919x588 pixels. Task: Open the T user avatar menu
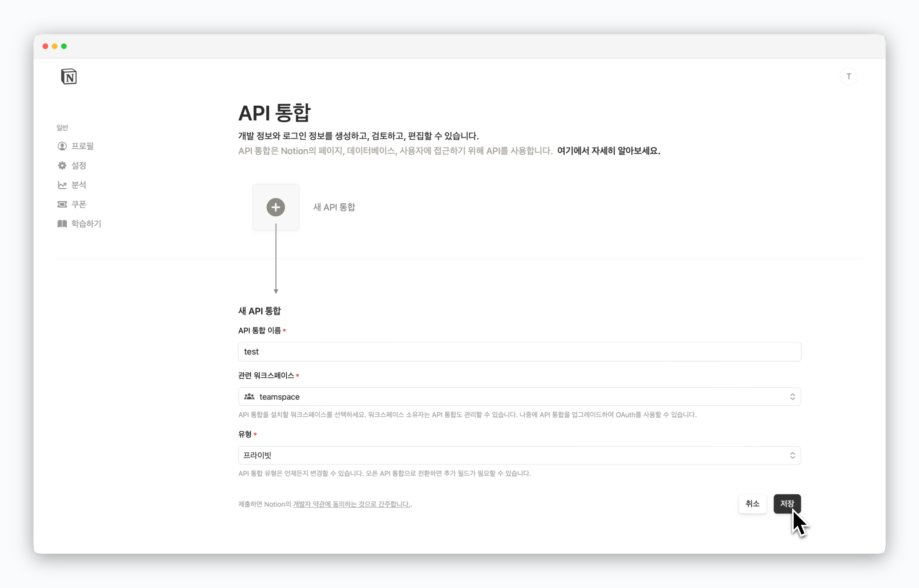tap(848, 76)
